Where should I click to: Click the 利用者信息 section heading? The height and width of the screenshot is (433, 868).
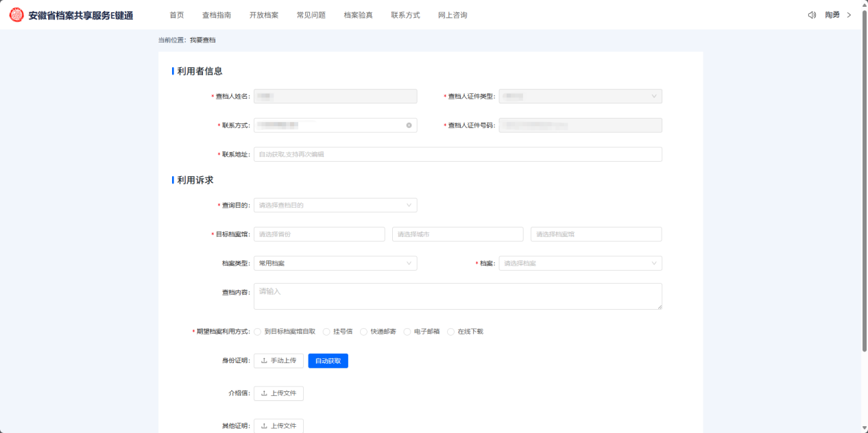tap(200, 71)
